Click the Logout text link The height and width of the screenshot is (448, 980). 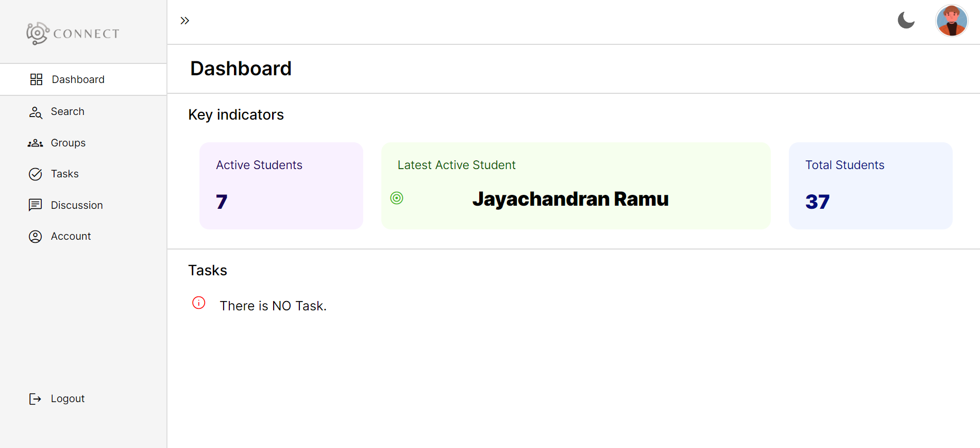(x=67, y=399)
